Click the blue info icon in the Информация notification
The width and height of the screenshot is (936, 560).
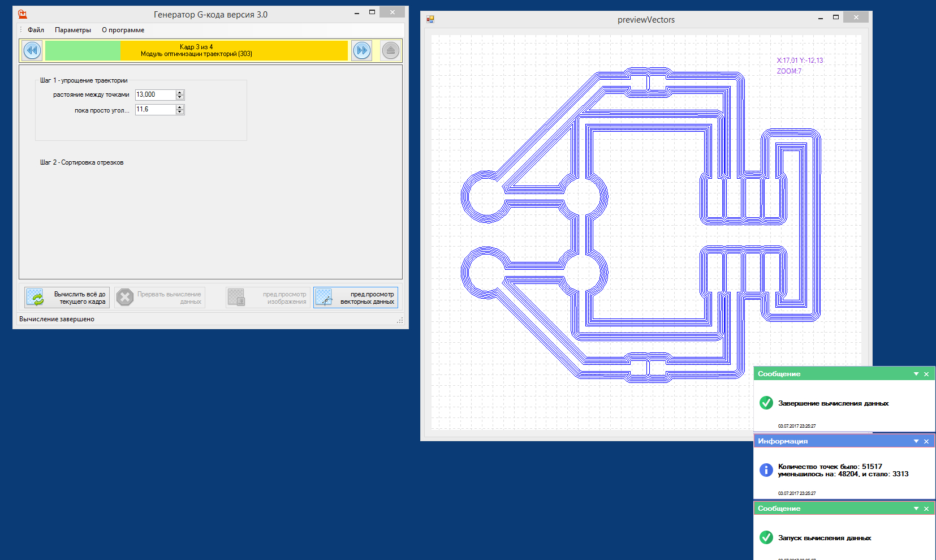coord(766,470)
